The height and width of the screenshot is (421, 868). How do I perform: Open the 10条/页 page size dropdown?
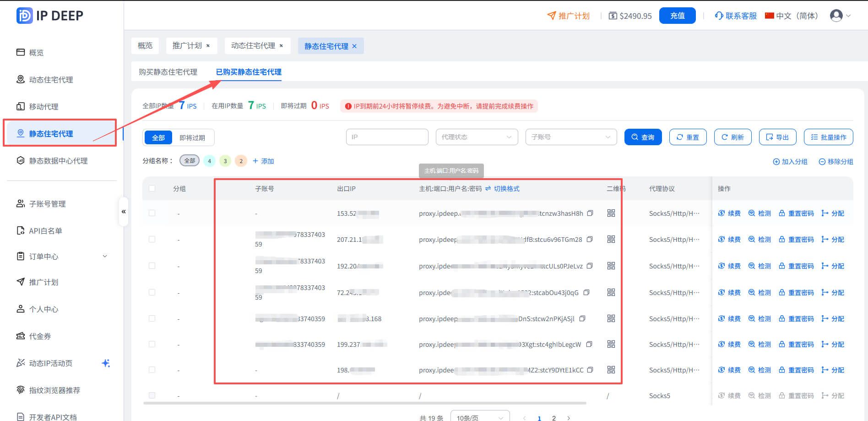pos(480,417)
